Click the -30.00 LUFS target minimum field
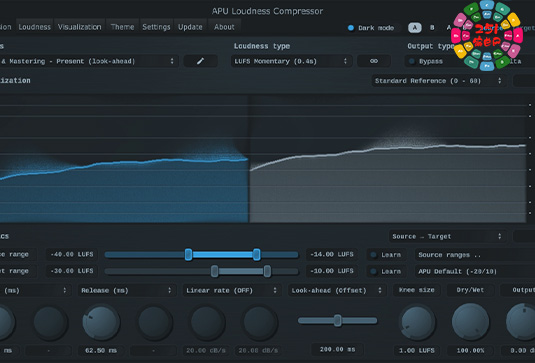Screen dimensions: 535x363 pos(72,271)
